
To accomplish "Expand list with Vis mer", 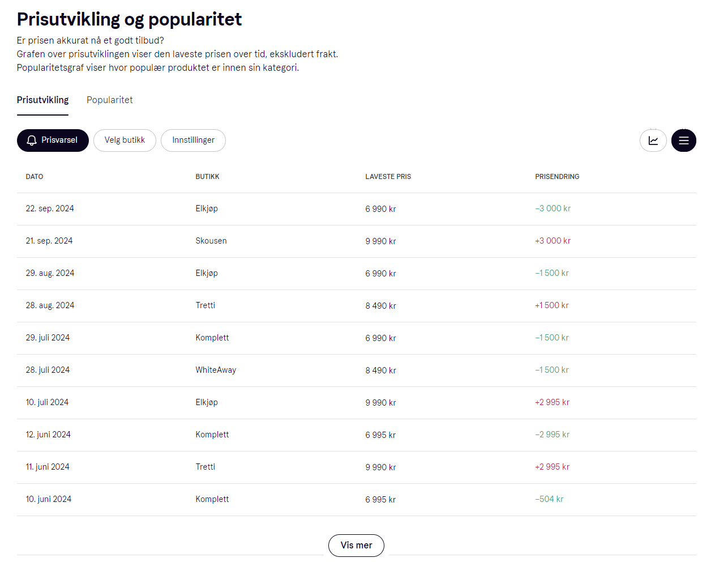I will pos(356,546).
